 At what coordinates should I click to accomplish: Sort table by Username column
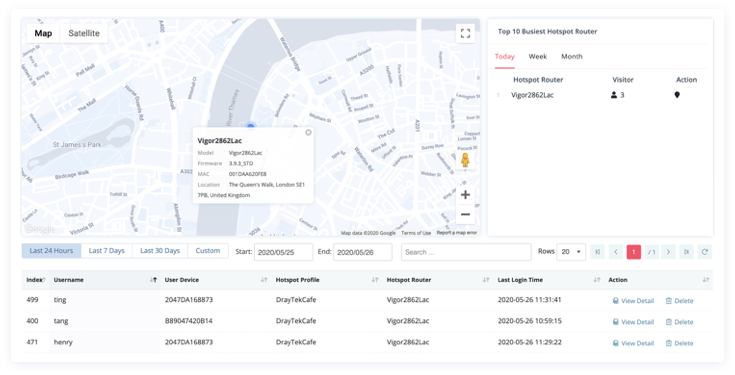pos(153,280)
